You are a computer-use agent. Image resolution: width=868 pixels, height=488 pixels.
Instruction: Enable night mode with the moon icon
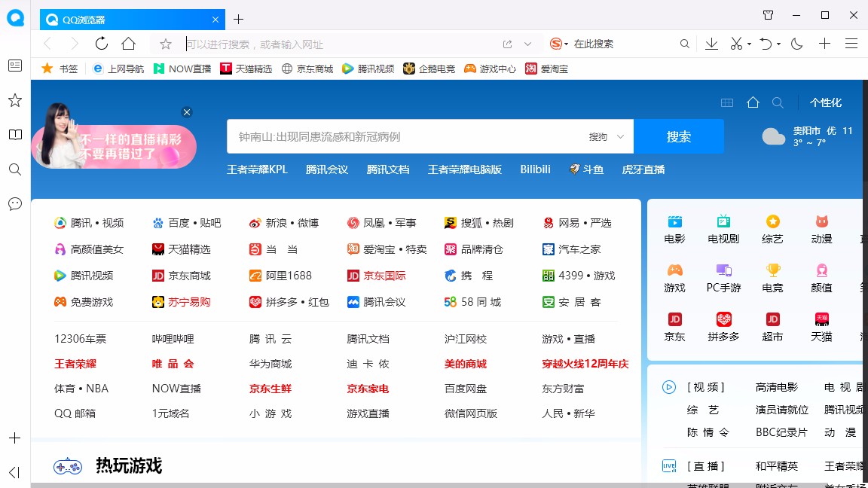point(796,44)
